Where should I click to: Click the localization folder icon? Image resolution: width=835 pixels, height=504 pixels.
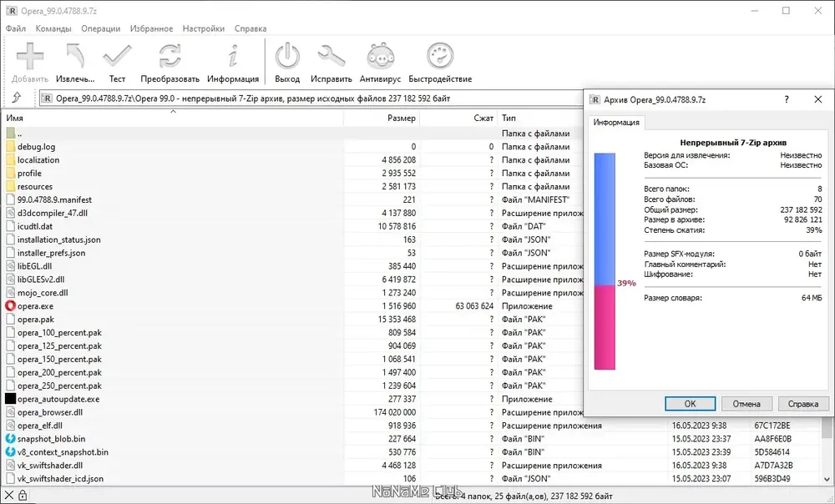[x=10, y=159]
